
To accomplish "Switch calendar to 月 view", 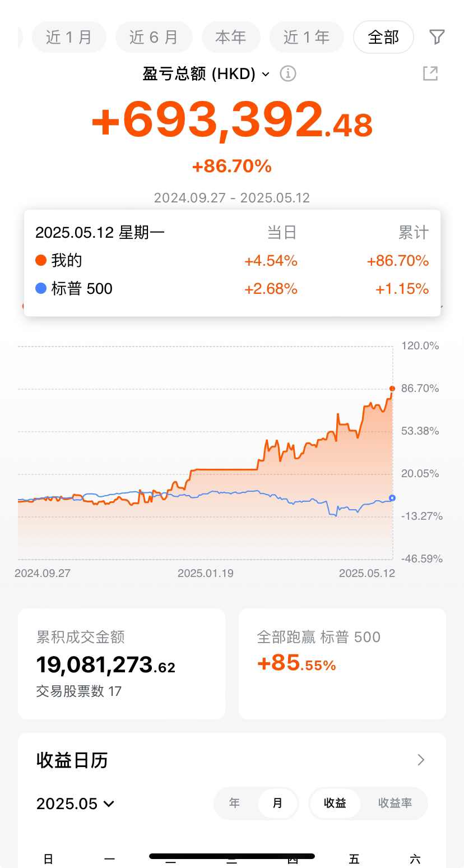I will [277, 803].
